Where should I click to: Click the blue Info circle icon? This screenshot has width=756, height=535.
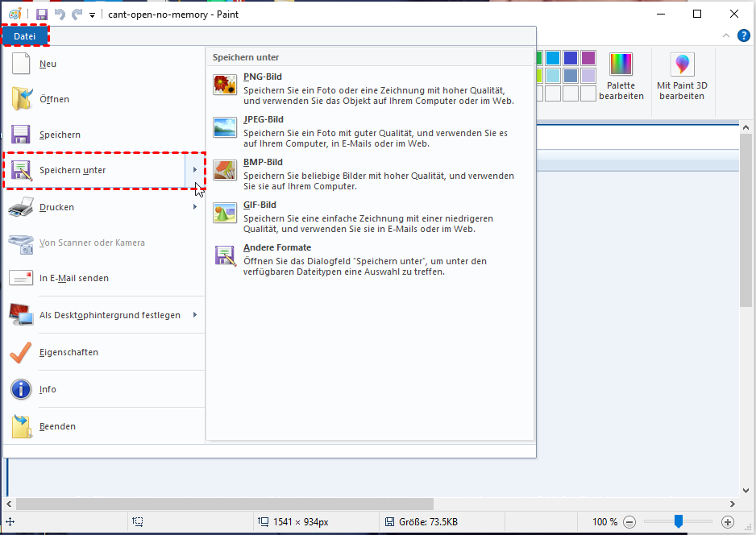point(21,389)
